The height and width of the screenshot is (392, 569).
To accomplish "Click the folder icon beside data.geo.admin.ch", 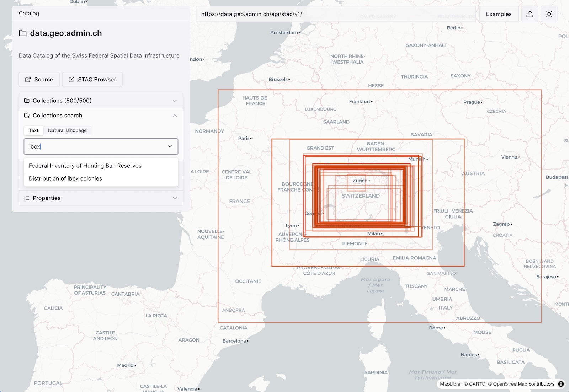I will pos(23,33).
